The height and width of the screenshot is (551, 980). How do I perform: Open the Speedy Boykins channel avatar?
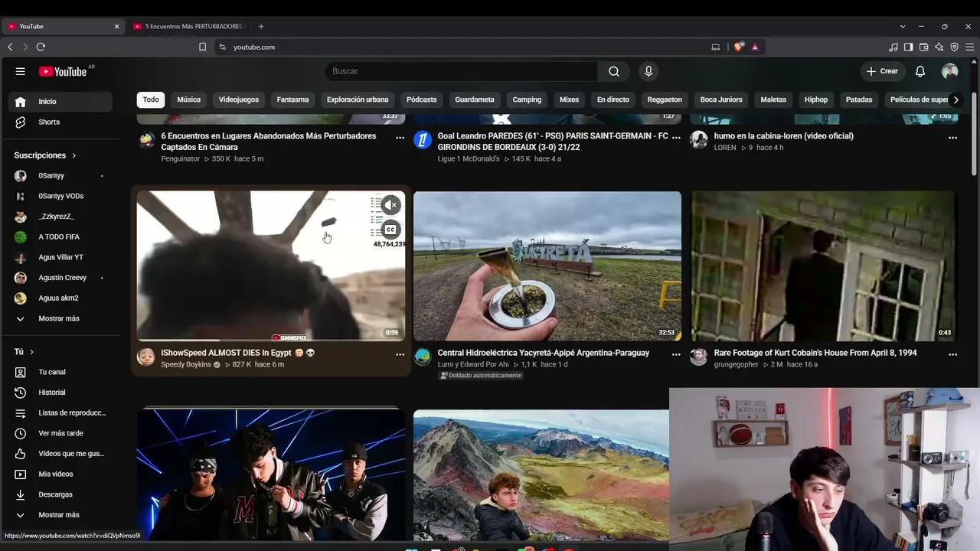point(145,357)
